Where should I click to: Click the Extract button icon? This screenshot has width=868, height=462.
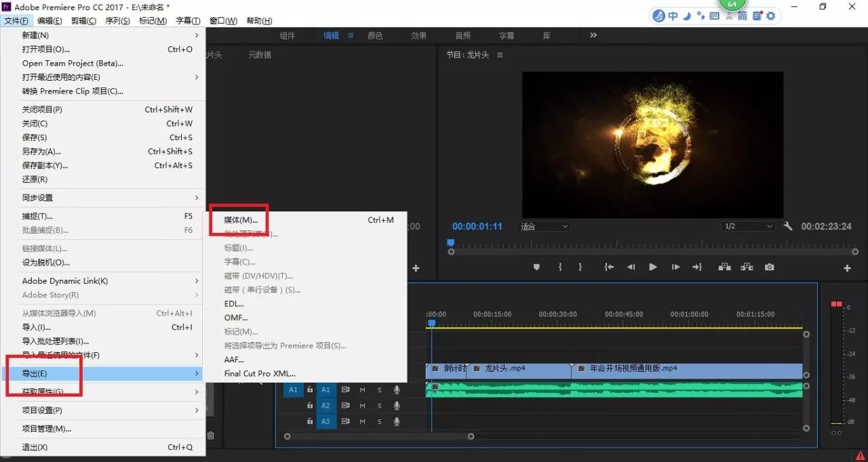747,268
